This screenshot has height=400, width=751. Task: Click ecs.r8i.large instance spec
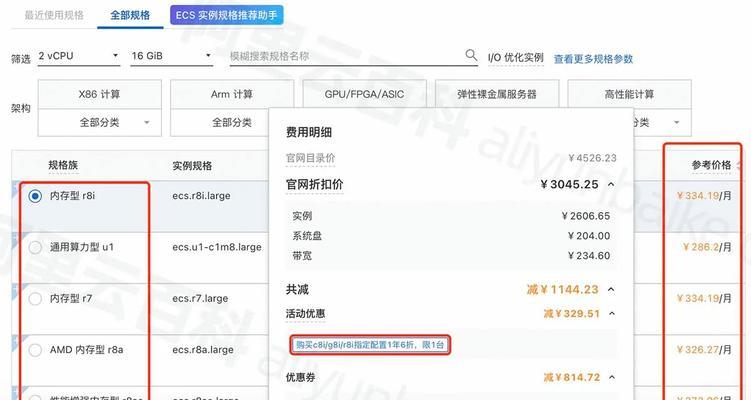click(201, 196)
